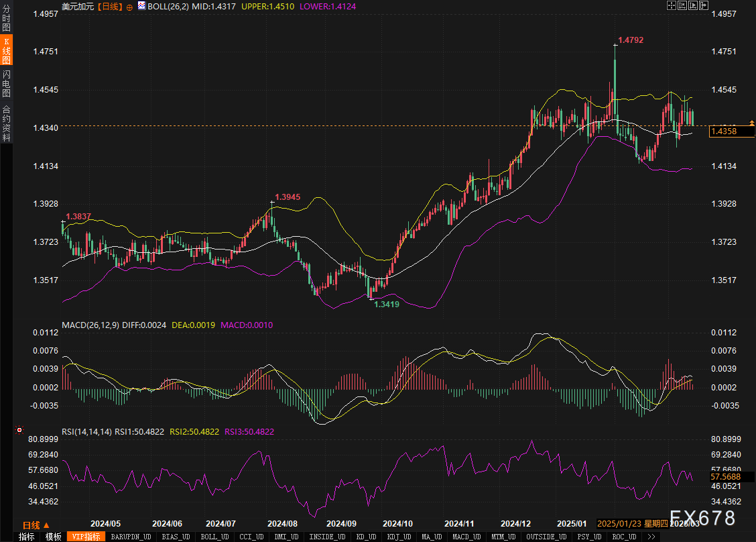Click the orange arrow markers beside price 1.4358
Viewport: 756px width, 542px height.
click(x=752, y=123)
